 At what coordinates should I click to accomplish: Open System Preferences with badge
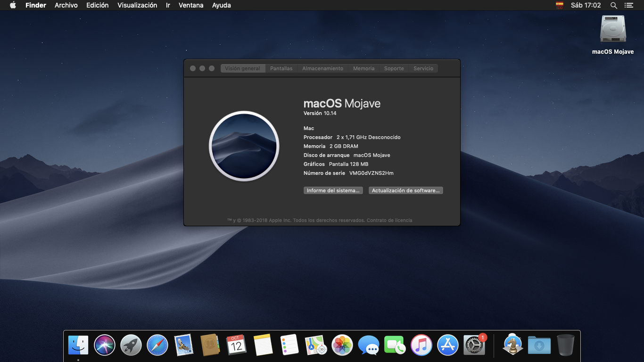[474, 345]
